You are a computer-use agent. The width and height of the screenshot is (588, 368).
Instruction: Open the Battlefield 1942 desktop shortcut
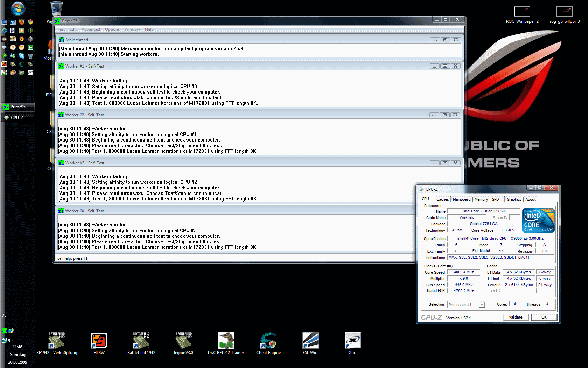pos(141,343)
